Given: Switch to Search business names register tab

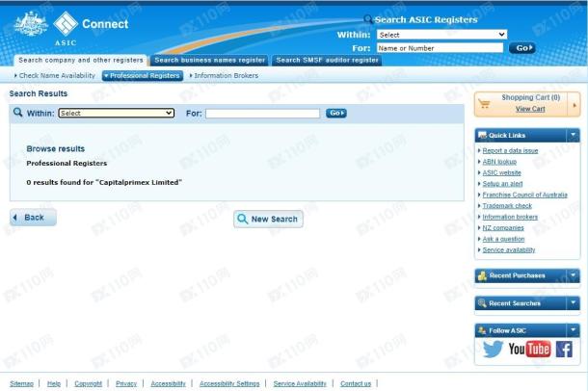Looking at the screenshot, I should tap(209, 60).
